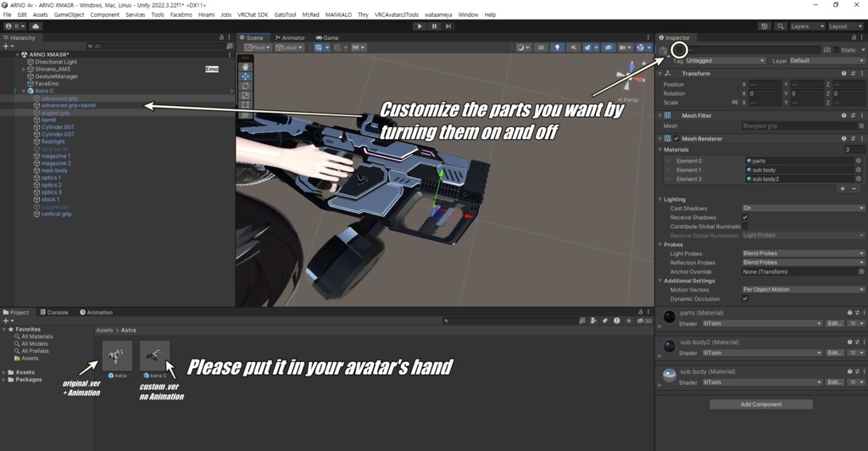Lock the Hierarchy panel
The height and width of the screenshot is (451, 868).
221,37
